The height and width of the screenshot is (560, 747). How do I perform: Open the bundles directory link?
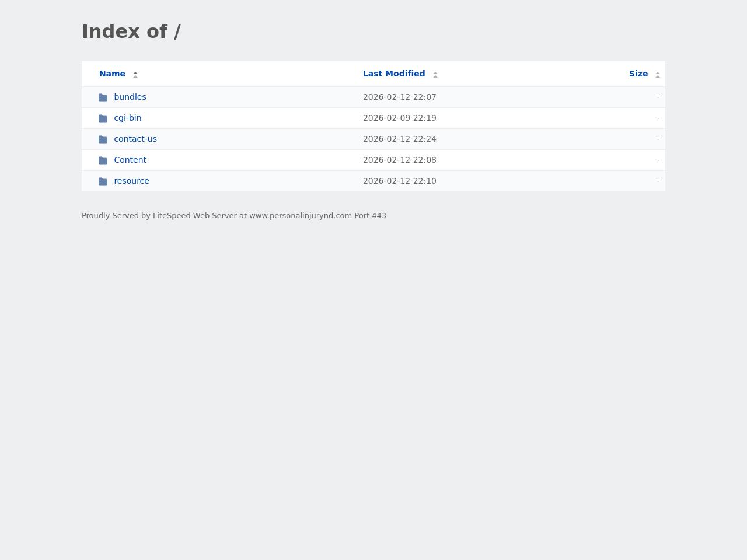130,97
